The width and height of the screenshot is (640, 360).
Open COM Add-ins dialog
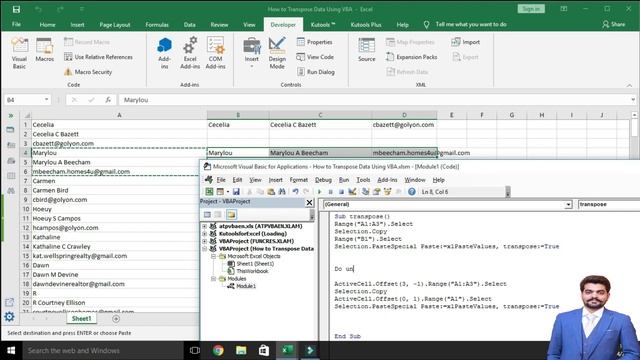(x=216, y=53)
